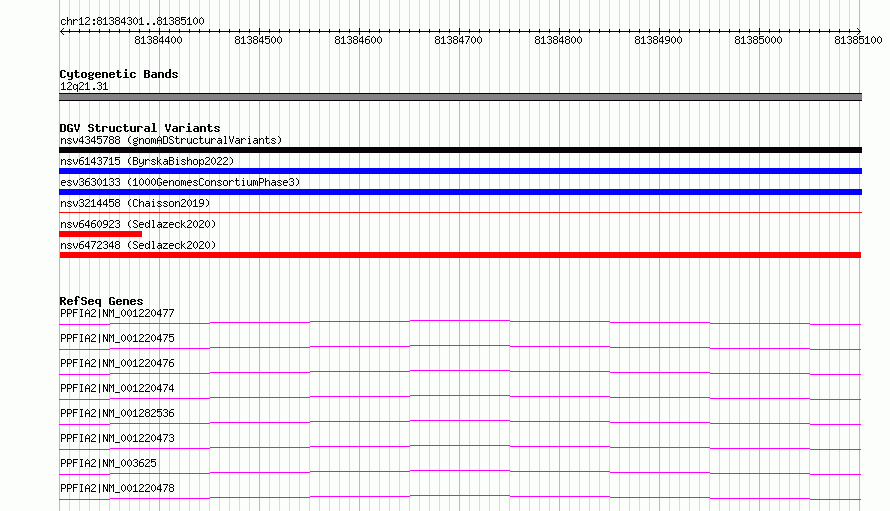This screenshot has width=890, height=511.
Task: Open transcript PPFIA2|NM_001282536
Action: pos(117,413)
